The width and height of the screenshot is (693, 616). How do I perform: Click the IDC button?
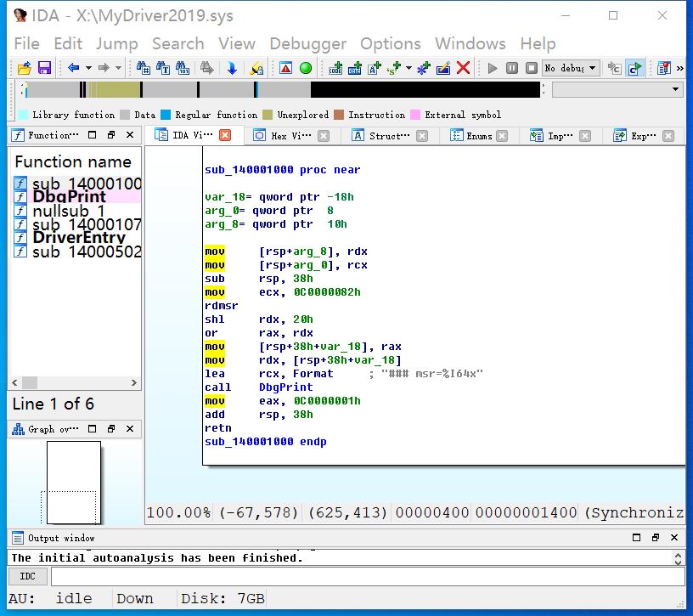(x=28, y=577)
